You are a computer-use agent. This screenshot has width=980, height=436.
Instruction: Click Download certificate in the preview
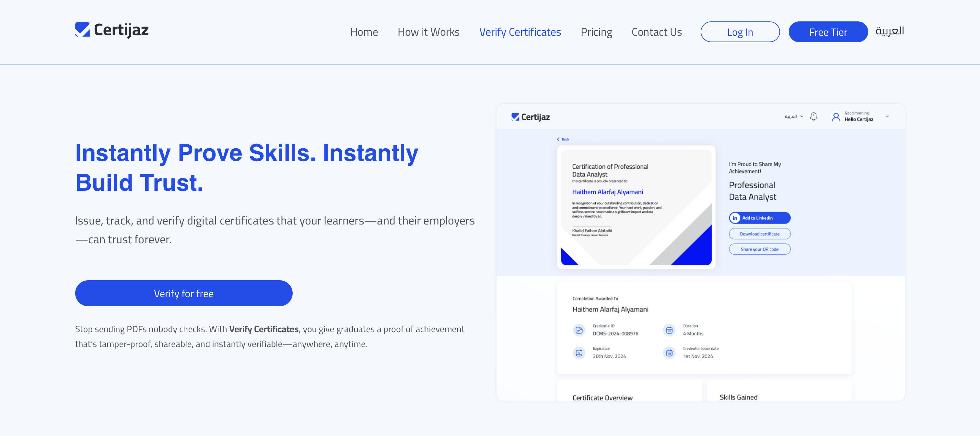pos(759,234)
